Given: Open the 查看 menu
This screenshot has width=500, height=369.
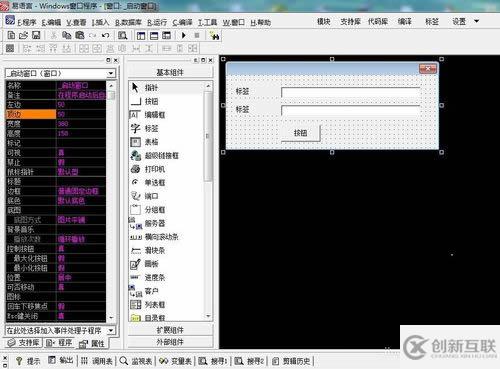Looking at the screenshot, I should click(76, 23).
